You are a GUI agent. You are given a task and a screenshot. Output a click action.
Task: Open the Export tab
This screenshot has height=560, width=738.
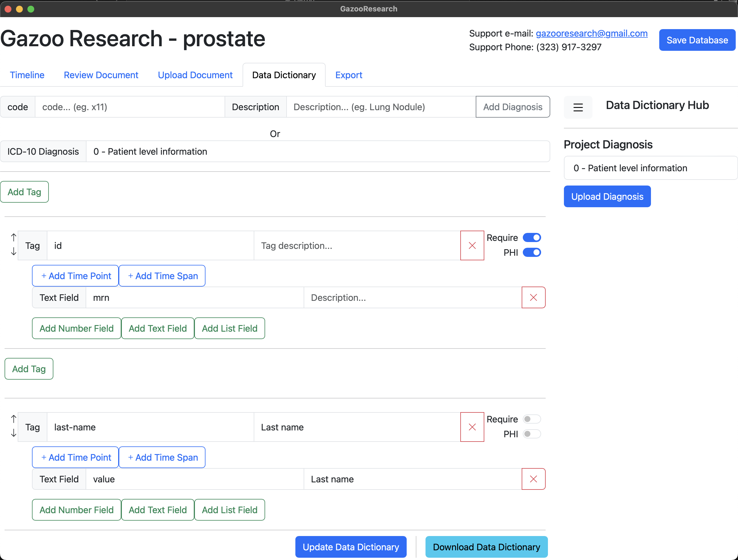pos(348,75)
